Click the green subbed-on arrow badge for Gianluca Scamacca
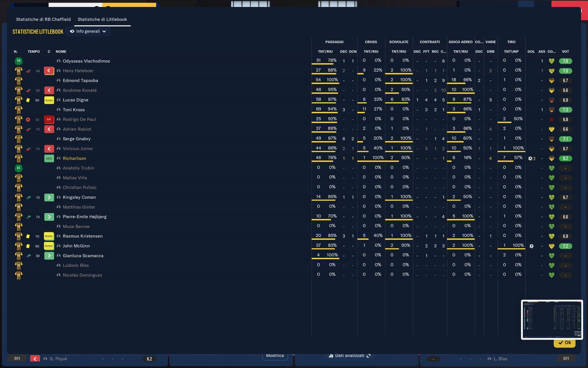This screenshot has height=368, width=588. 49,256
